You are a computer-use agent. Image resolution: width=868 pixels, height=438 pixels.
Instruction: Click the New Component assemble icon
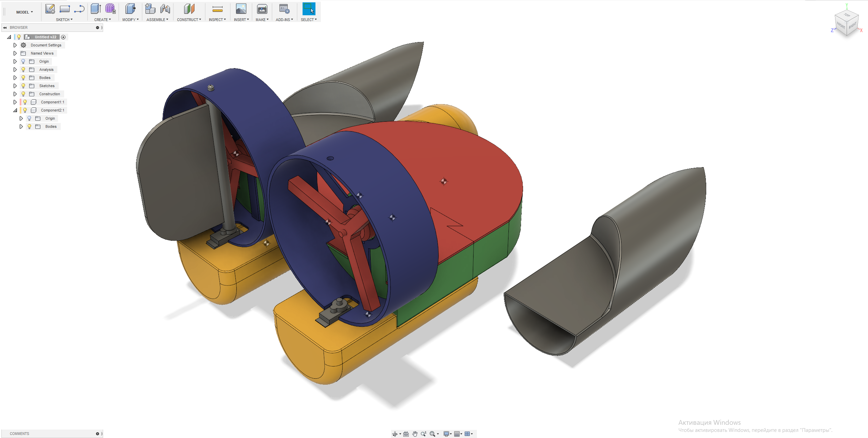(150, 9)
